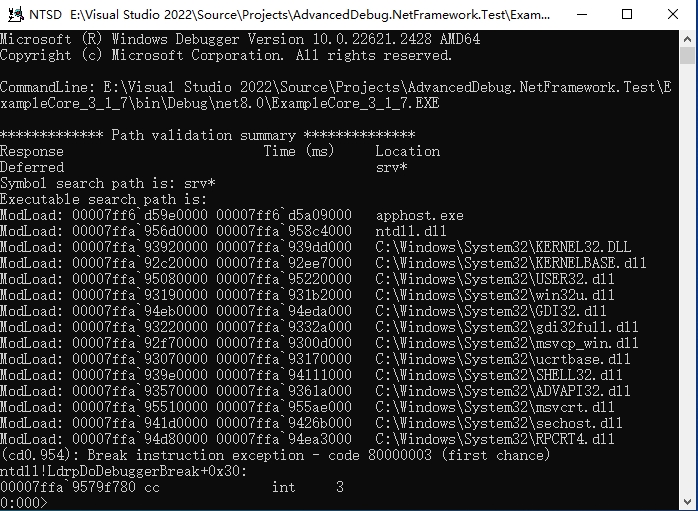Click the sechost.dll module path

[499, 423]
